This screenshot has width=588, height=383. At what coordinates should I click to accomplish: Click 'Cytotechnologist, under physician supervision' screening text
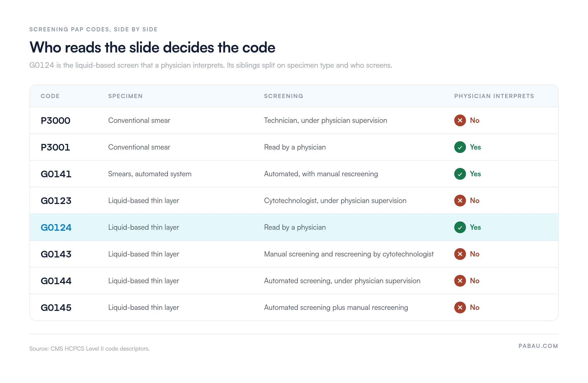click(x=335, y=201)
